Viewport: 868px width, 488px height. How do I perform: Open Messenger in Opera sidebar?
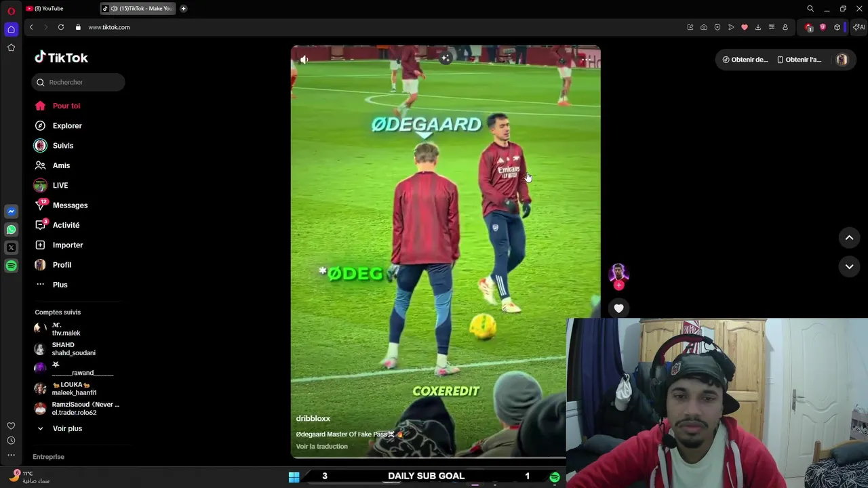(11, 211)
